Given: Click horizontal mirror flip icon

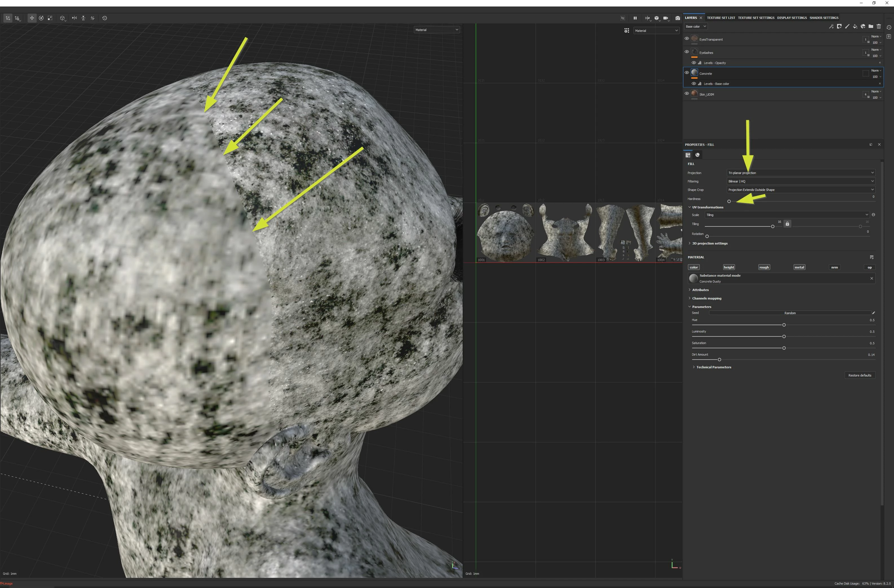Looking at the screenshot, I should coord(74,18).
